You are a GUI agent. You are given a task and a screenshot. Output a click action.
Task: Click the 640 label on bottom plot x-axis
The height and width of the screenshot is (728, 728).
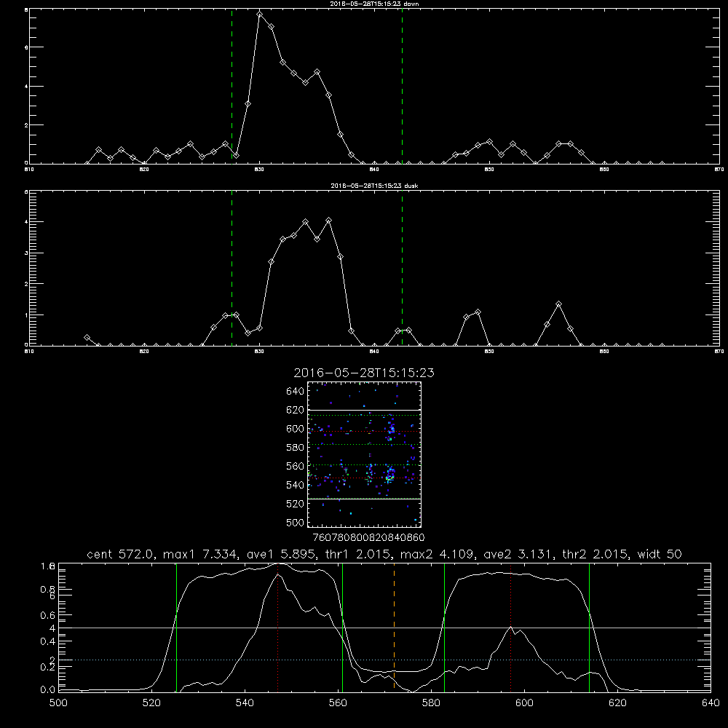(x=711, y=703)
